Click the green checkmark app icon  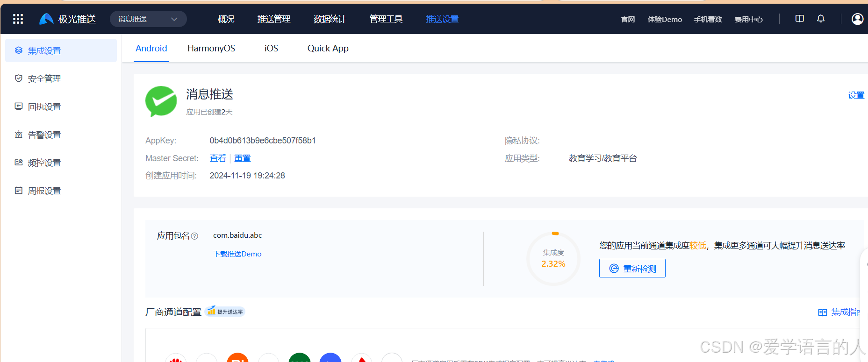coord(161,101)
